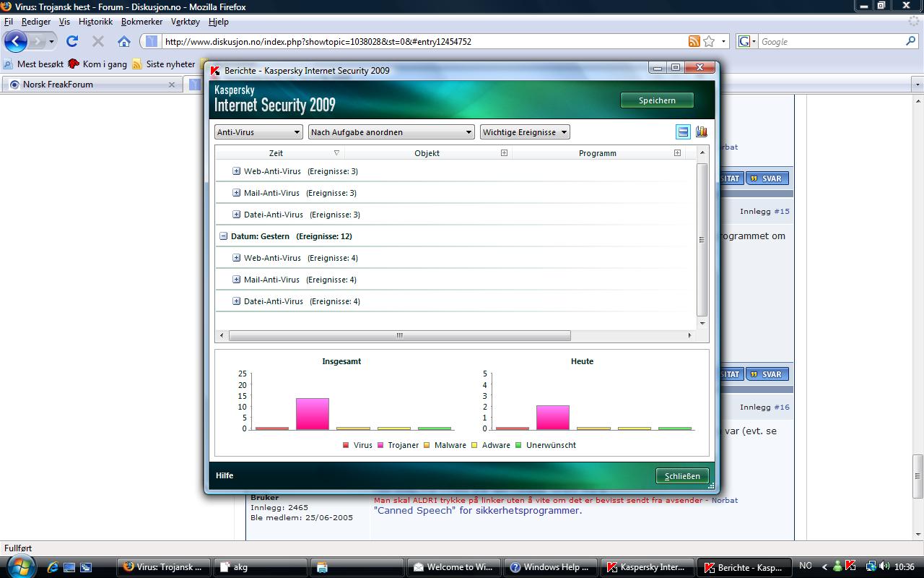The height and width of the screenshot is (578, 924).
Task: Open the Windows Start orb
Action: click(19, 566)
